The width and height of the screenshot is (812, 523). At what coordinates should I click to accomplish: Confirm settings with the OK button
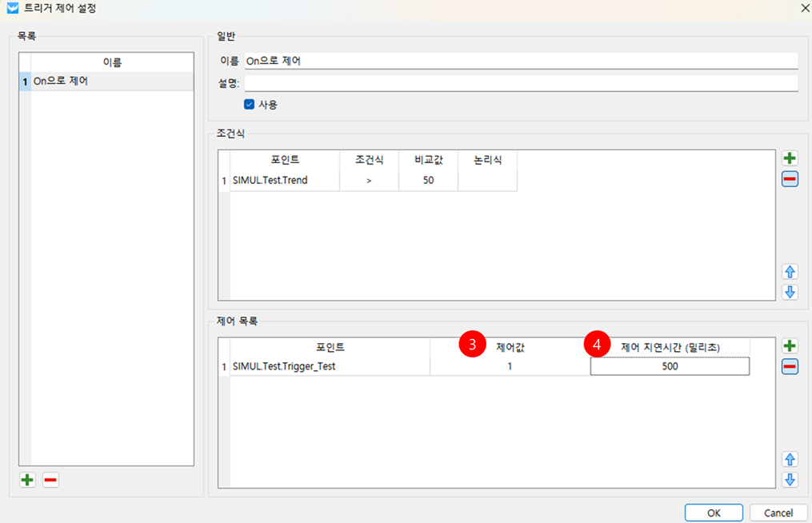(714, 513)
